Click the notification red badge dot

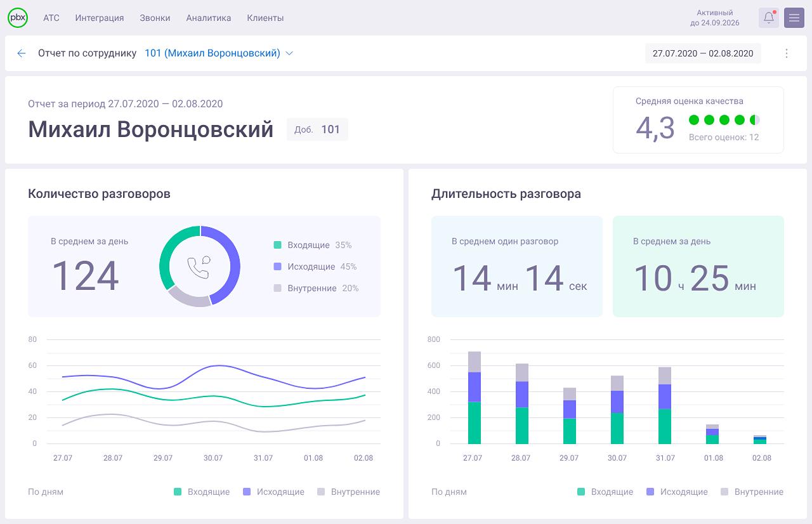775,11
